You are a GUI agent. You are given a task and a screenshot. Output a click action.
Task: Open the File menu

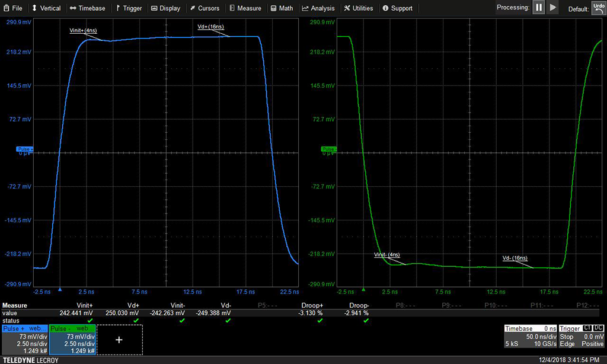click(12, 8)
